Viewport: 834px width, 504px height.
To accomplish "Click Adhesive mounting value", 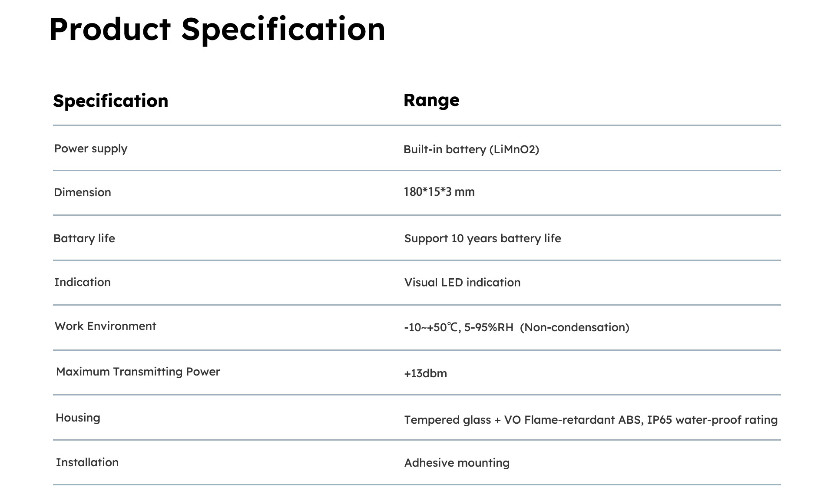I will pyautogui.click(x=457, y=463).
